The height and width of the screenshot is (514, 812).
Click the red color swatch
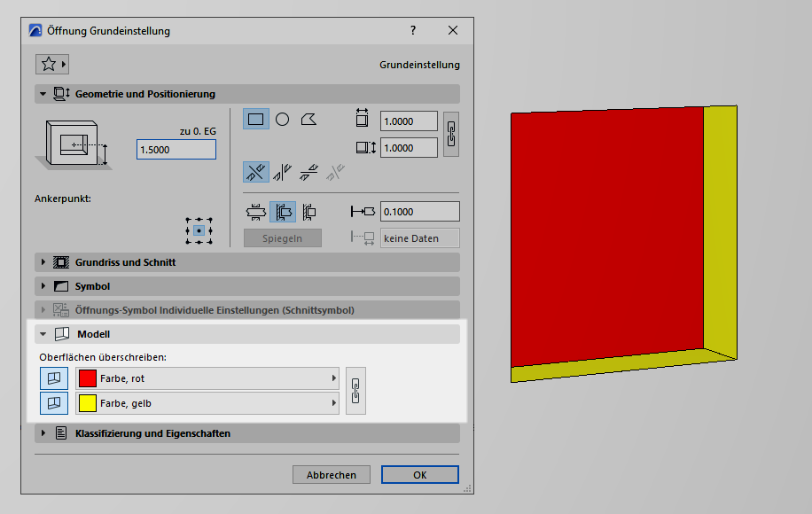pos(88,378)
